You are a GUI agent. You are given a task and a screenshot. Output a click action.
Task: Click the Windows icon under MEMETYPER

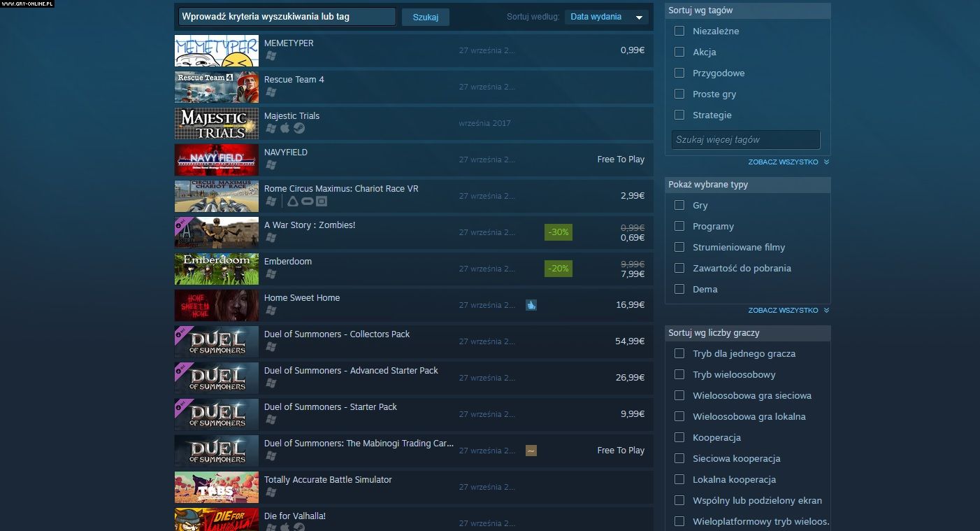click(271, 56)
